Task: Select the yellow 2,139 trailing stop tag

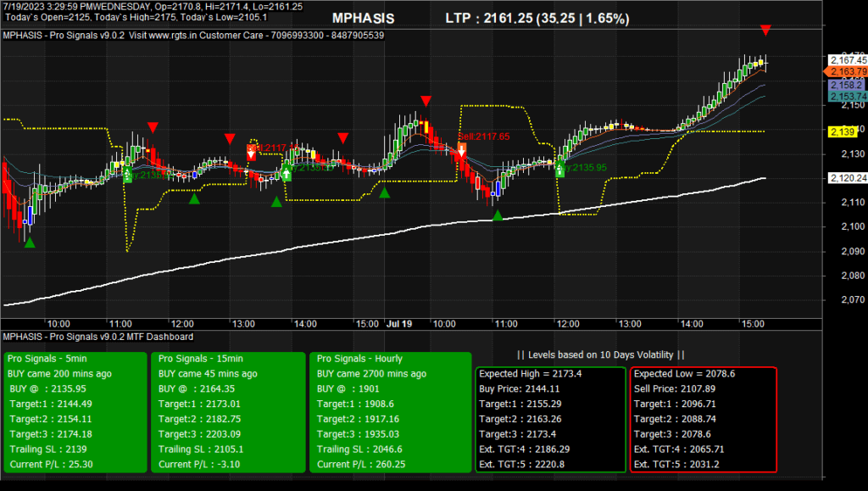Action: click(843, 131)
